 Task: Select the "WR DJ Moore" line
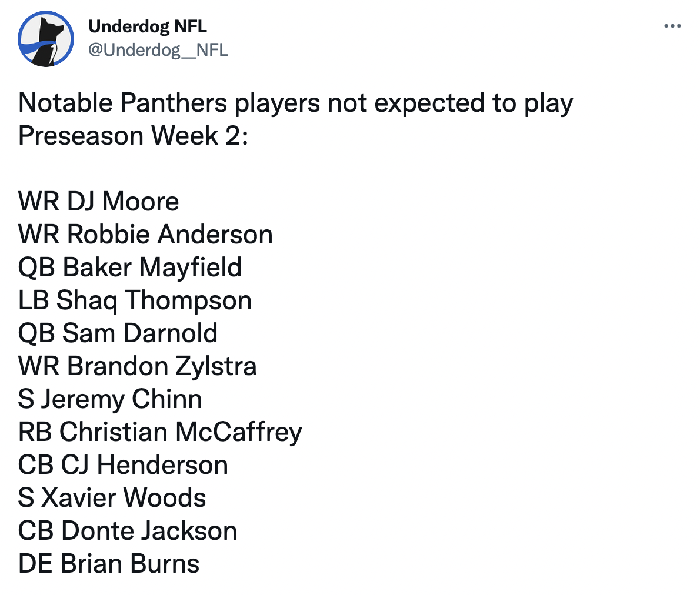(99, 202)
